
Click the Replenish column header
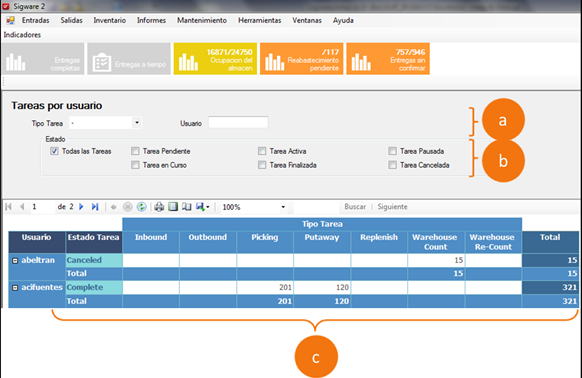379,242
